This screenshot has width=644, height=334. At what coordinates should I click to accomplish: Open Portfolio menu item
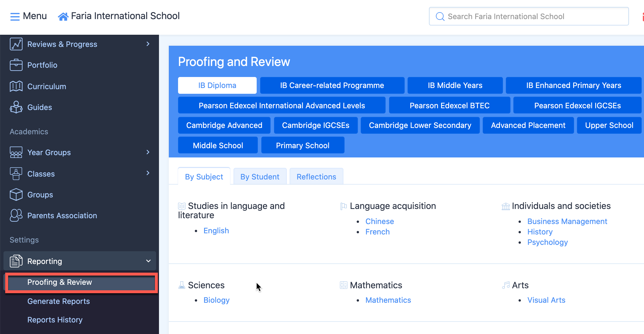click(42, 65)
